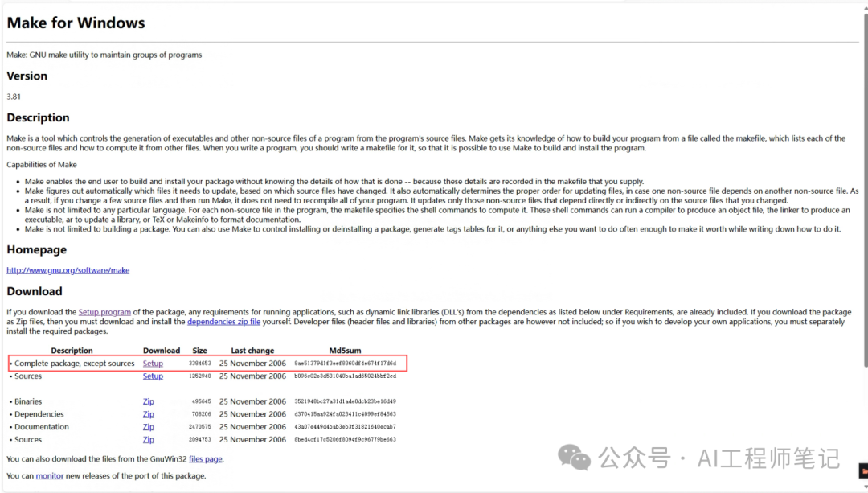Download the Setup link in the Sources row
The height and width of the screenshot is (493, 868).
153,376
